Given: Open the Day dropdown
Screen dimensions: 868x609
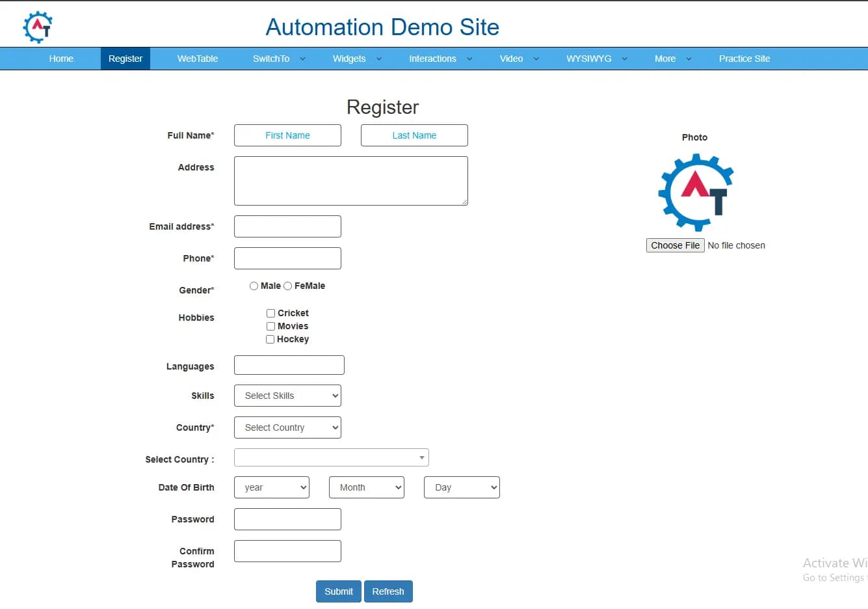Looking at the screenshot, I should coord(462,487).
